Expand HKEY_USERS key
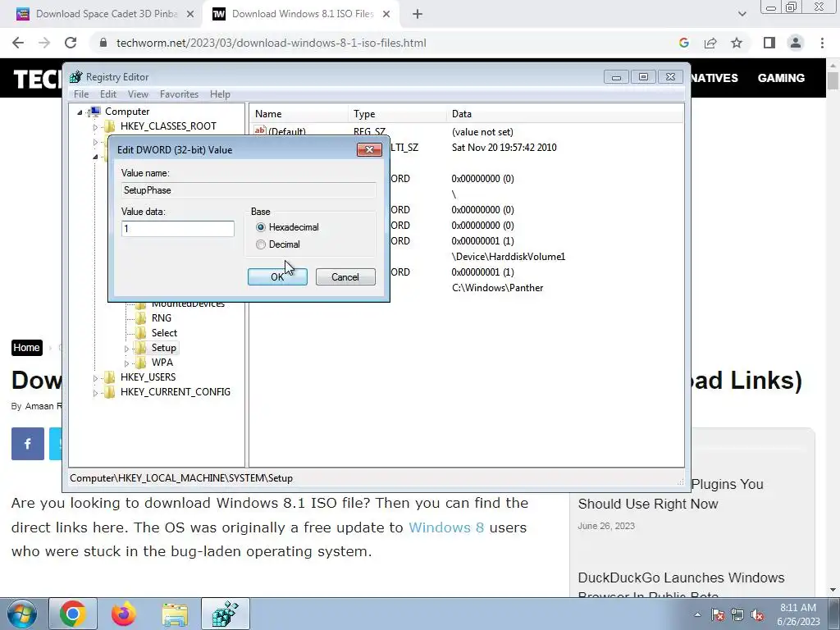This screenshot has width=840, height=630. [95, 378]
